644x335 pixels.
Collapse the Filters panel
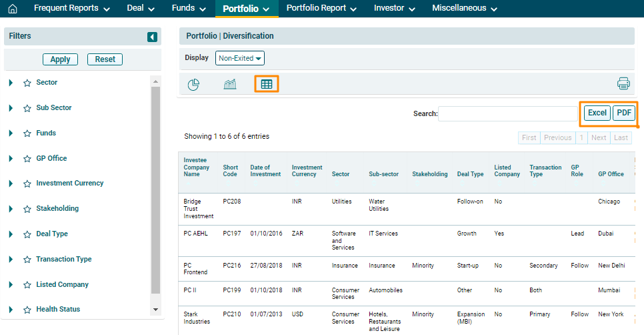pyautogui.click(x=152, y=37)
